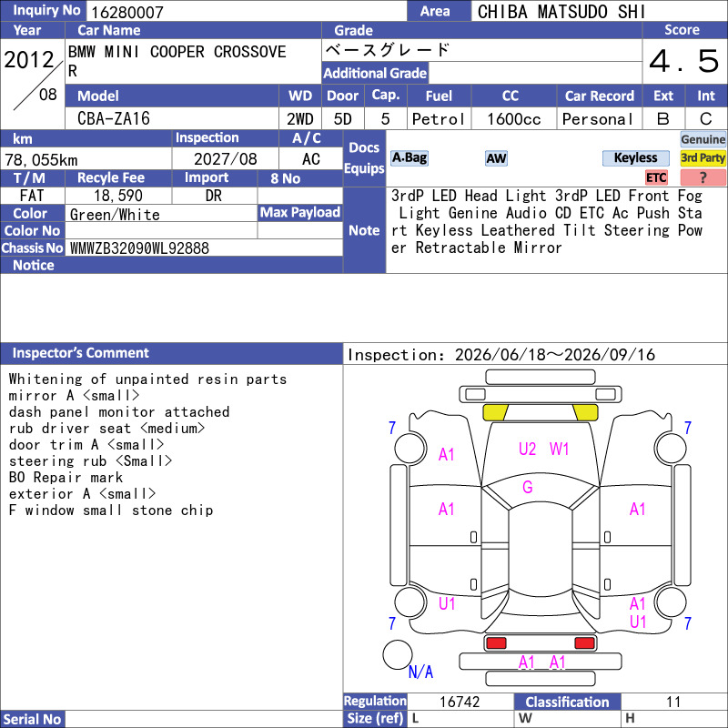The height and width of the screenshot is (728, 728).
Task: Click the Model value CBA-ZA16
Action: (x=114, y=119)
